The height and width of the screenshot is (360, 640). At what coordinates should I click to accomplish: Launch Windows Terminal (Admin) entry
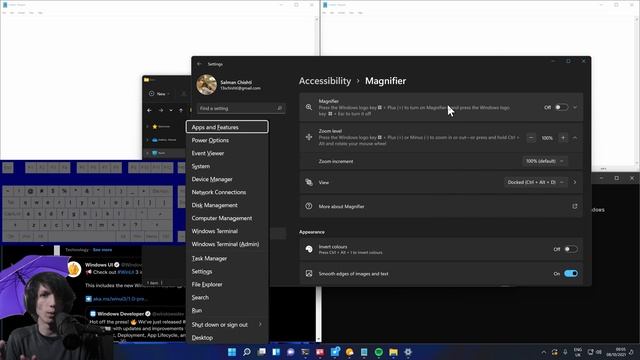[227, 244]
